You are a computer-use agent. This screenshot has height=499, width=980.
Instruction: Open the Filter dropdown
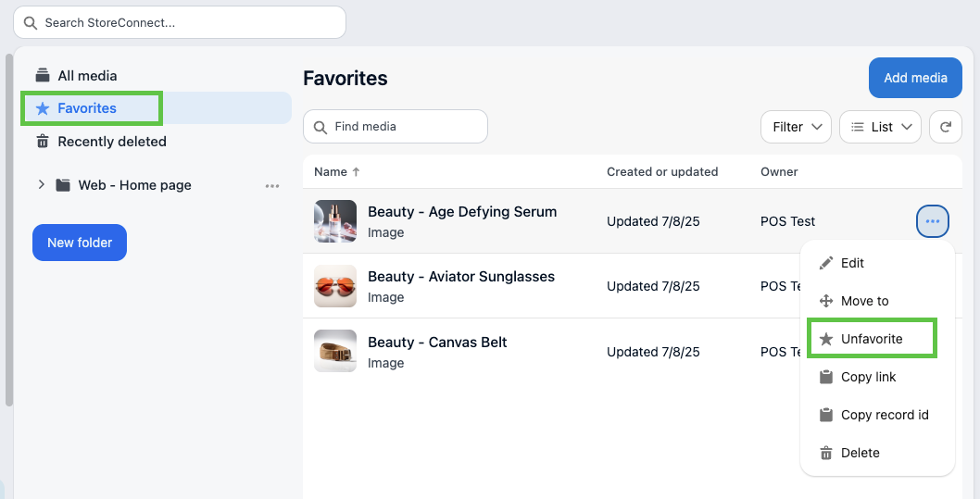click(x=796, y=127)
